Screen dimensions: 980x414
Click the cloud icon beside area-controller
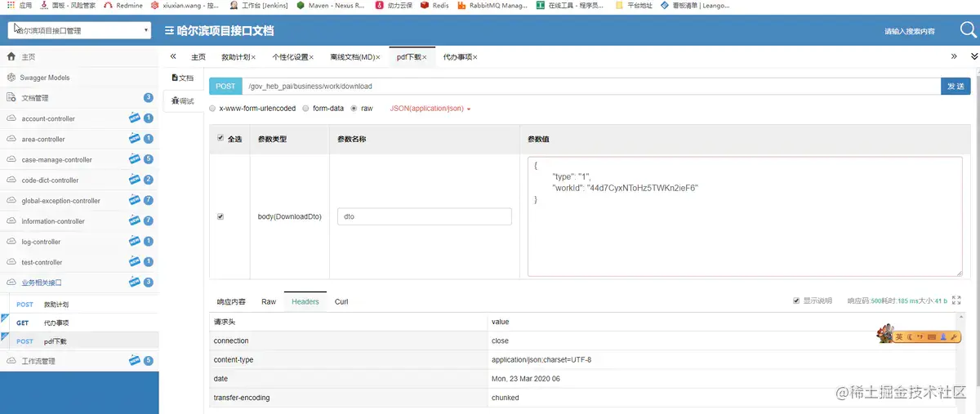point(11,139)
